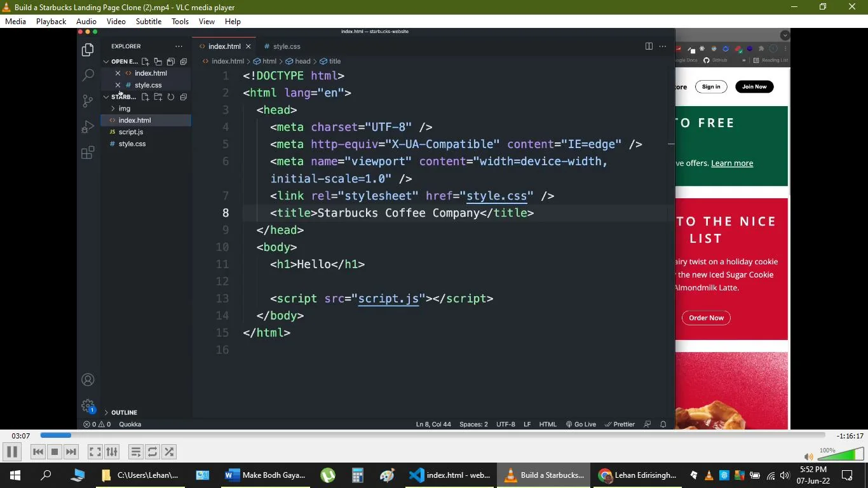Screen dimensions: 868x488
Task: Open VLC extended settings equalizer panel
Action: [112, 452]
